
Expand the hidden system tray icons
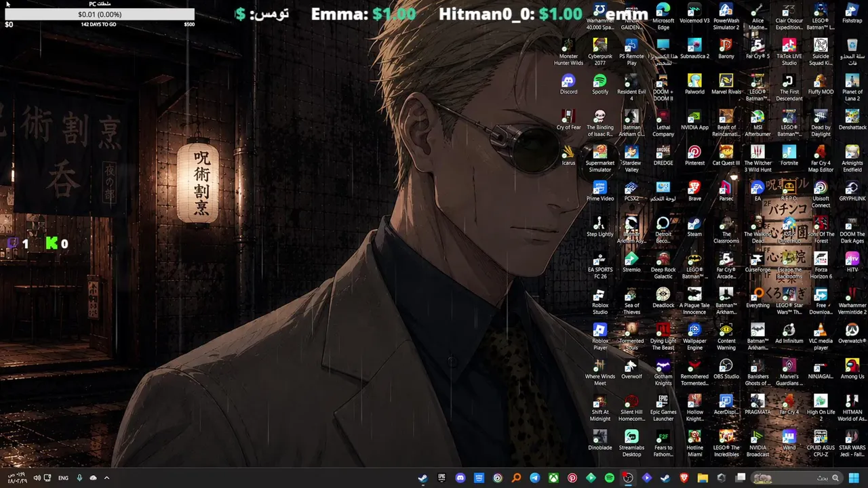point(106,478)
